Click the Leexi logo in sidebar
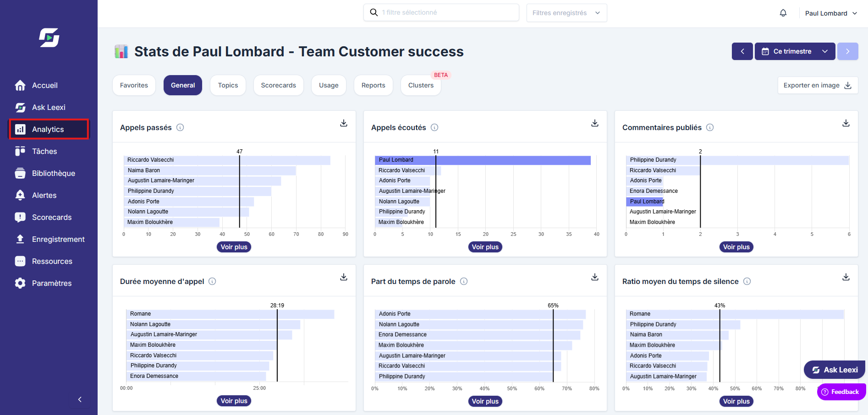This screenshot has height=415, width=868. (x=49, y=38)
